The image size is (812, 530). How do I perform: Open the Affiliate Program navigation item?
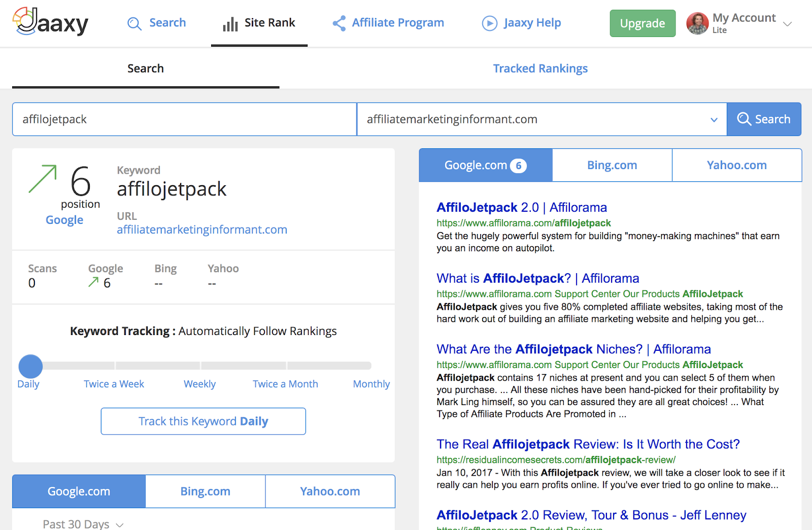point(388,23)
